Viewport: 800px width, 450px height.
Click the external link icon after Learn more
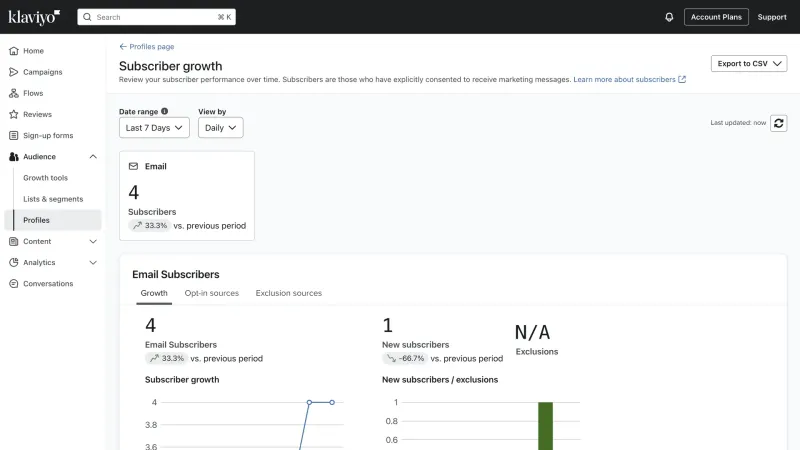[682, 80]
